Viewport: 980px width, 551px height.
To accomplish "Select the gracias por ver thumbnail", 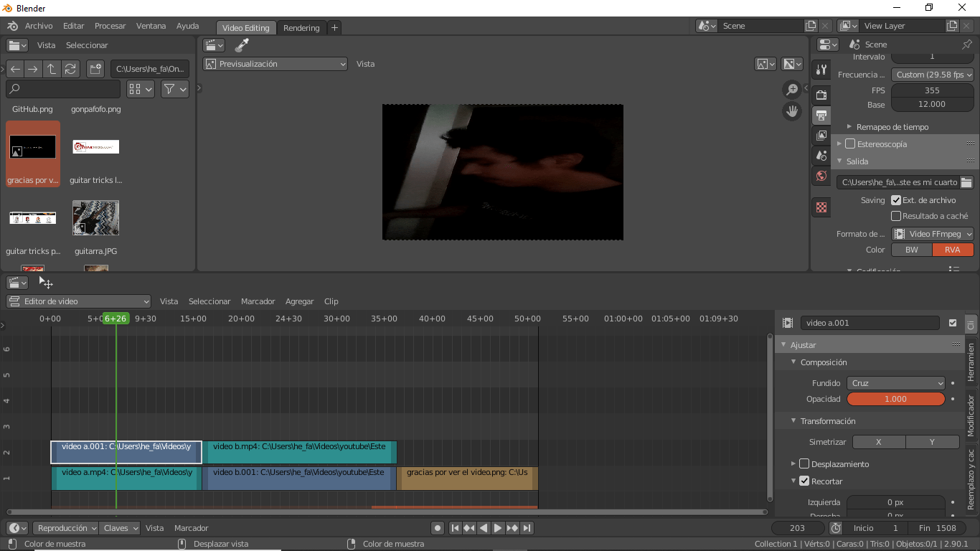I will (x=33, y=154).
